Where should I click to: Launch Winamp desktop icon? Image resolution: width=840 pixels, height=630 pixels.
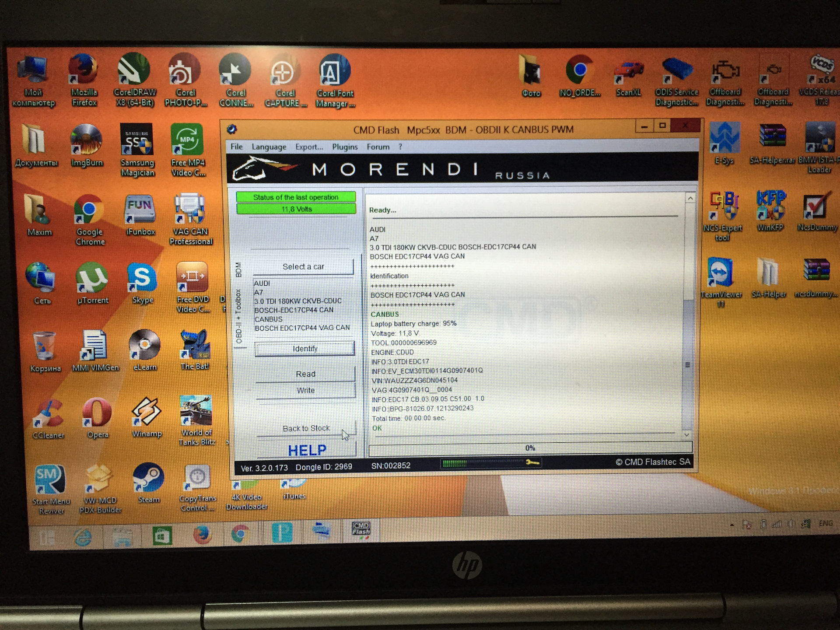point(147,417)
